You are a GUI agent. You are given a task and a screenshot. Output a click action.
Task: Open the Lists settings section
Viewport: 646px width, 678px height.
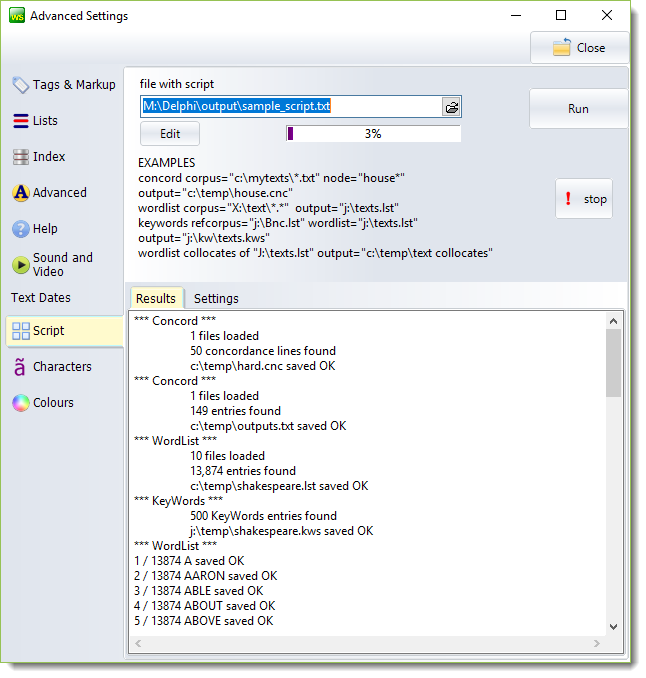pyautogui.click(x=45, y=121)
